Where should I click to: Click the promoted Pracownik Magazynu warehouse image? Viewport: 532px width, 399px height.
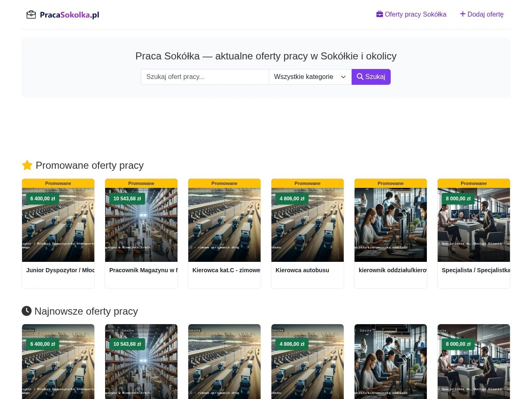point(141,225)
